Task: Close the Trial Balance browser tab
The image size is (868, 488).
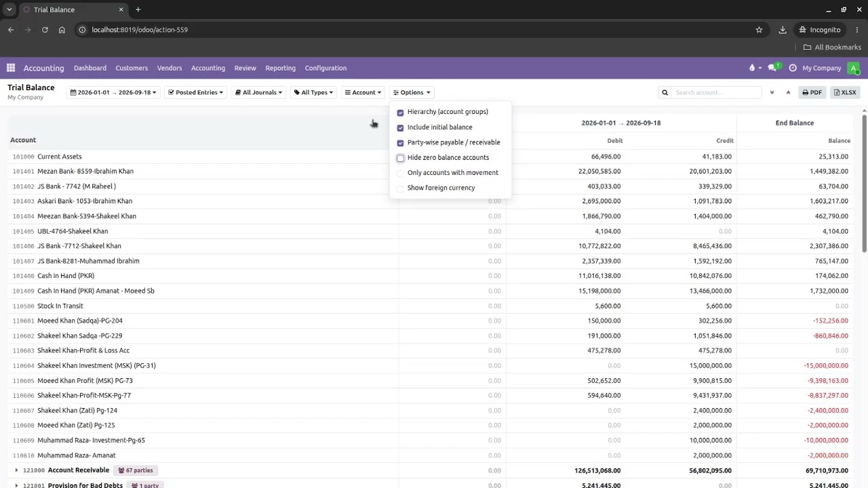Action: [121, 9]
